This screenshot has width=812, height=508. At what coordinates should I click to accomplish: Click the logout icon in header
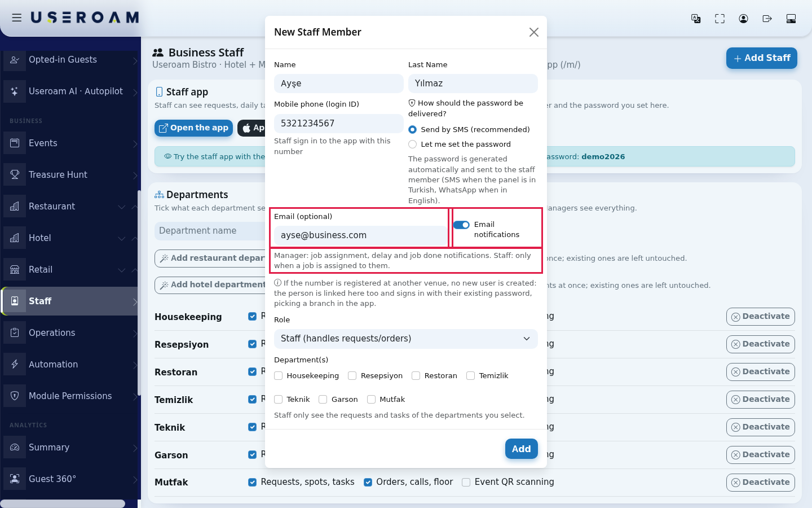[x=767, y=19]
